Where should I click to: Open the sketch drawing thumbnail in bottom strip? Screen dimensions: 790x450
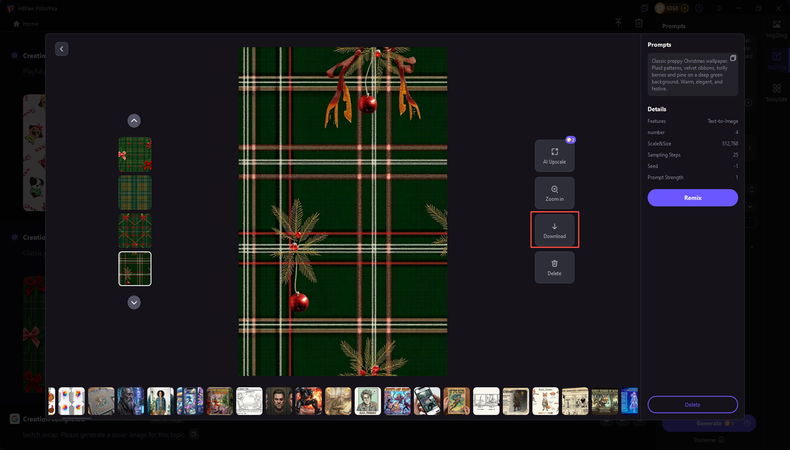249,401
